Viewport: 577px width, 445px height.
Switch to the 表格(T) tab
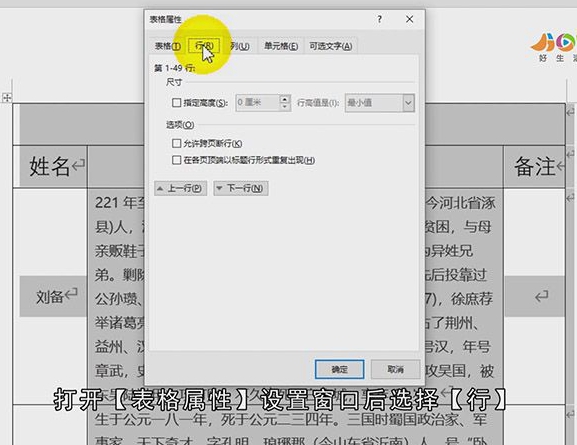[x=167, y=46]
